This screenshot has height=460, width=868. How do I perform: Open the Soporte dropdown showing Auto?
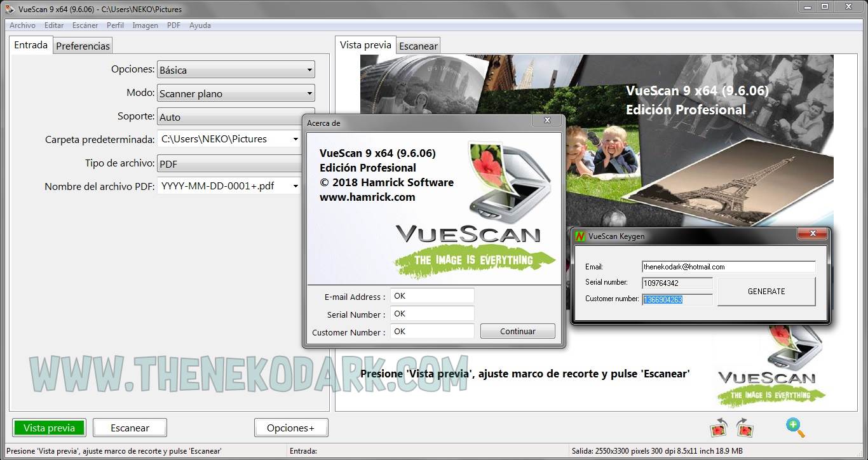coord(229,117)
